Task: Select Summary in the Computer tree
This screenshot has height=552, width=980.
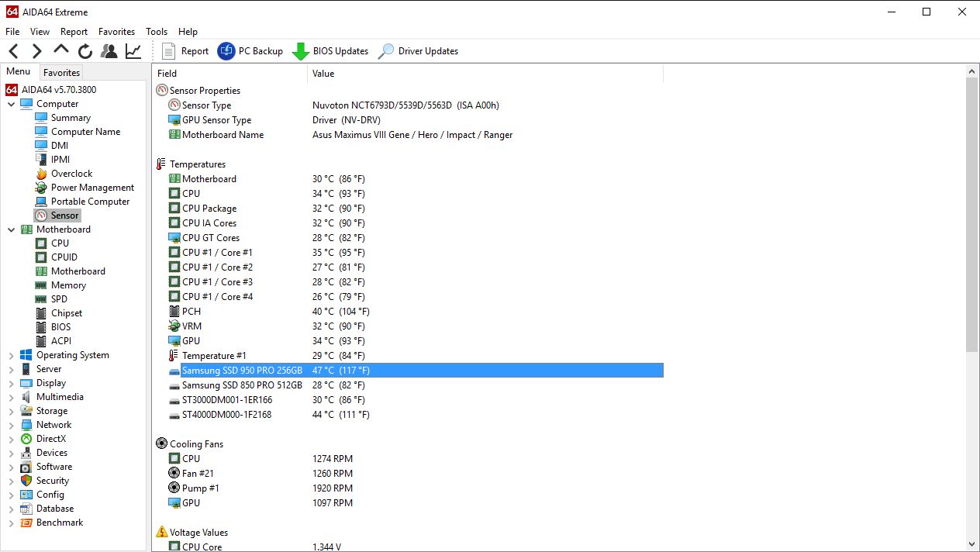Action: click(x=71, y=118)
